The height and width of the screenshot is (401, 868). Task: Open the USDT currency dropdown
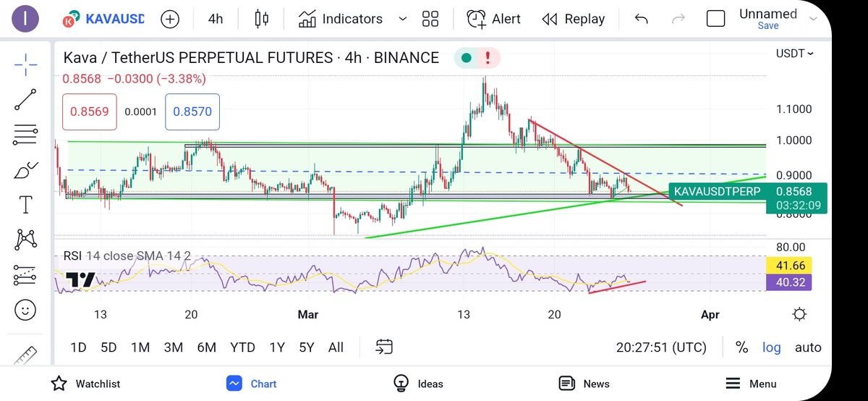pyautogui.click(x=794, y=54)
